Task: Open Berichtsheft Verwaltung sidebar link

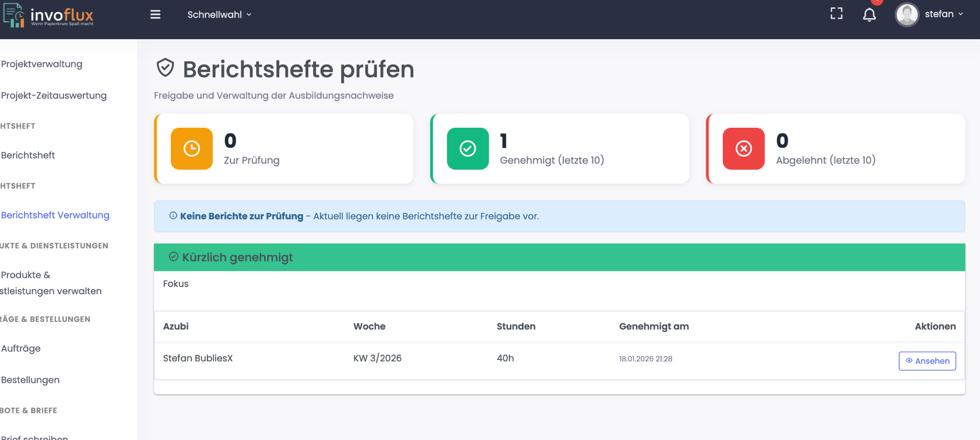Action: (55, 215)
